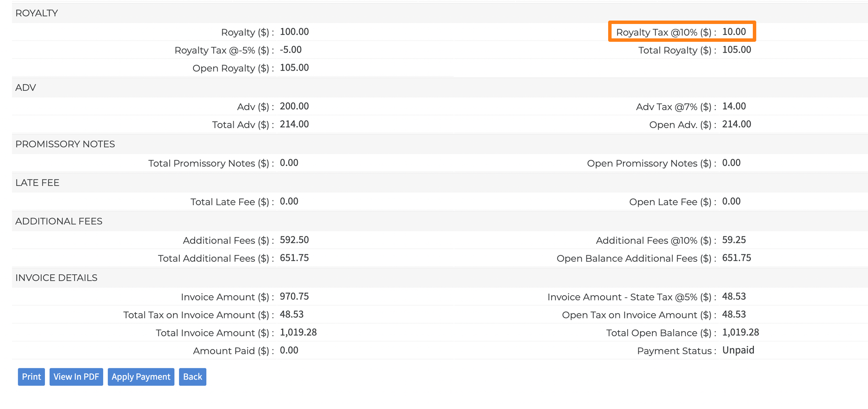
Task: Select the highlighted Royalty Tax @10% value
Action: pos(734,32)
